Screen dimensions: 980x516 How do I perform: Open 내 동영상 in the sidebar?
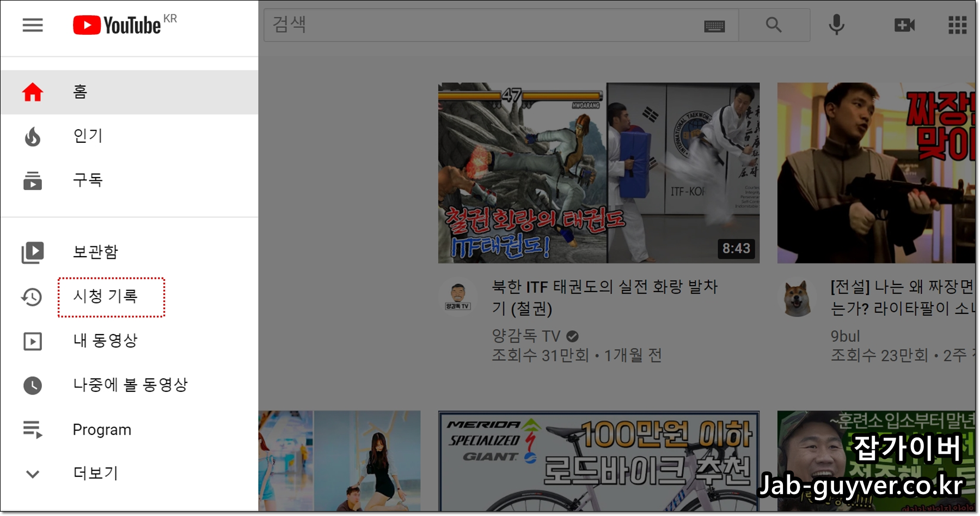(129, 342)
